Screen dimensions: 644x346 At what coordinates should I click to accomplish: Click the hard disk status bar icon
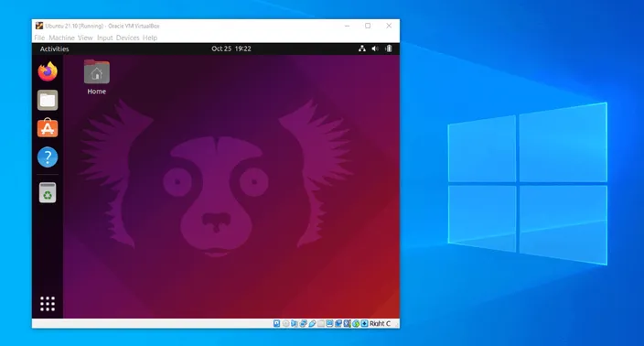[277, 323]
